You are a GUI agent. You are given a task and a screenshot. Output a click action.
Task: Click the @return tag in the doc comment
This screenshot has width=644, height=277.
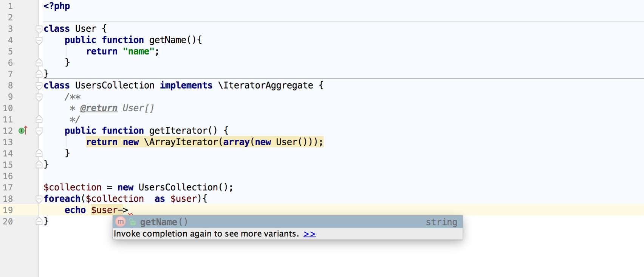click(x=99, y=108)
